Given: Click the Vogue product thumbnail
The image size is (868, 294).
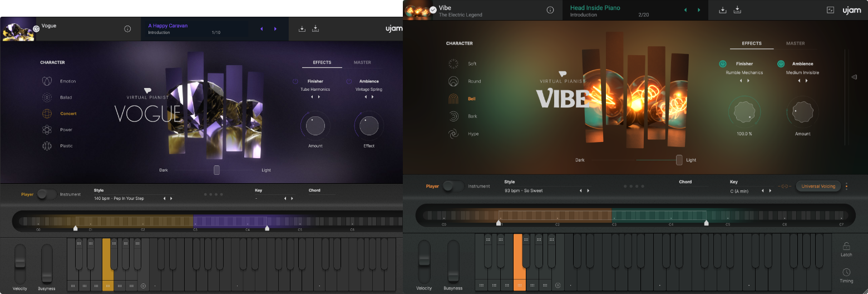Looking at the screenshot, I should pyautogui.click(x=19, y=29).
